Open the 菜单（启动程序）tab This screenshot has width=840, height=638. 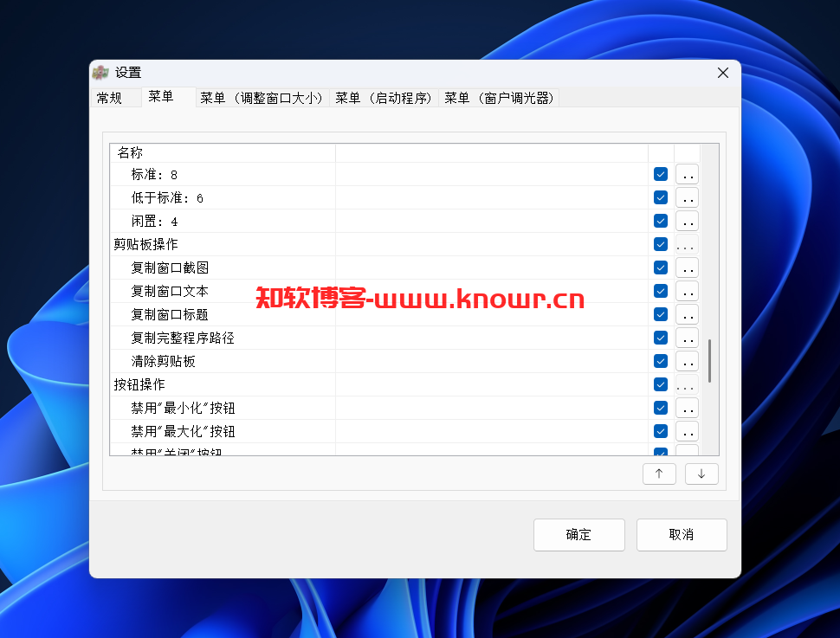(x=384, y=98)
